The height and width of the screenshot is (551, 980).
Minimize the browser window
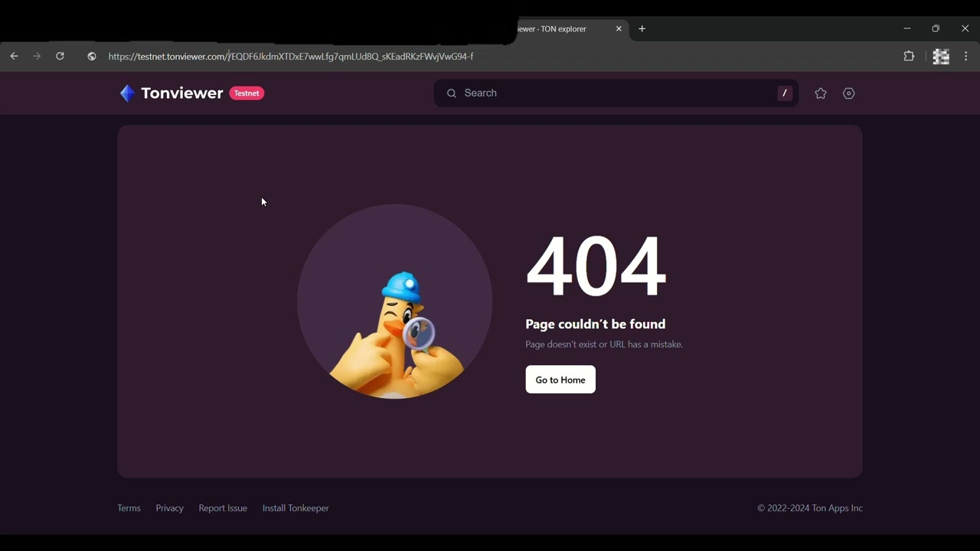tap(907, 29)
